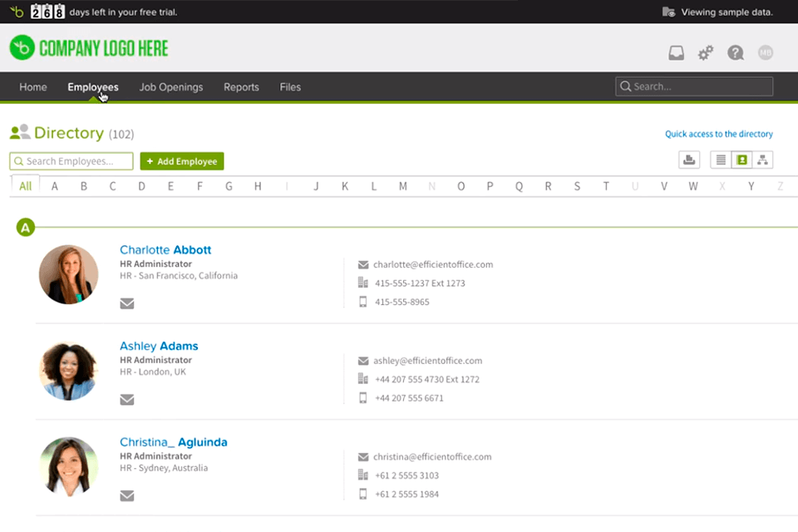Click office phone icon beside 415-555-1237
This screenshot has height=532, width=798.
(363, 283)
